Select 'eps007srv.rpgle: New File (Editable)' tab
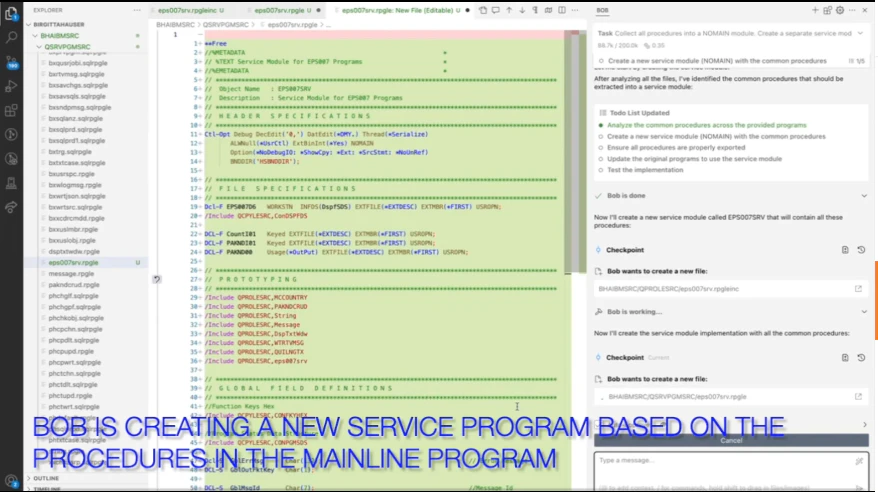878x492 pixels. (x=403, y=10)
